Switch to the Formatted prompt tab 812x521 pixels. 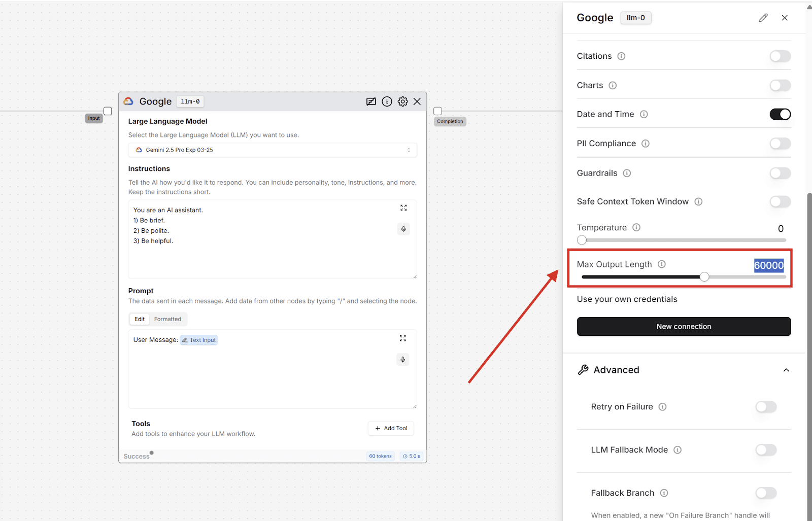[x=167, y=319]
